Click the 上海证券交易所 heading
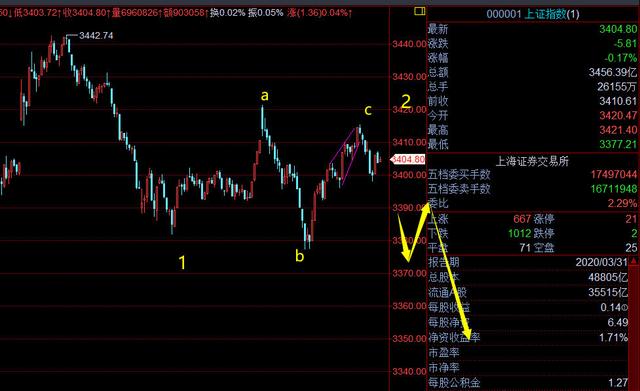Screen dimensions: 640x391 (532, 162)
